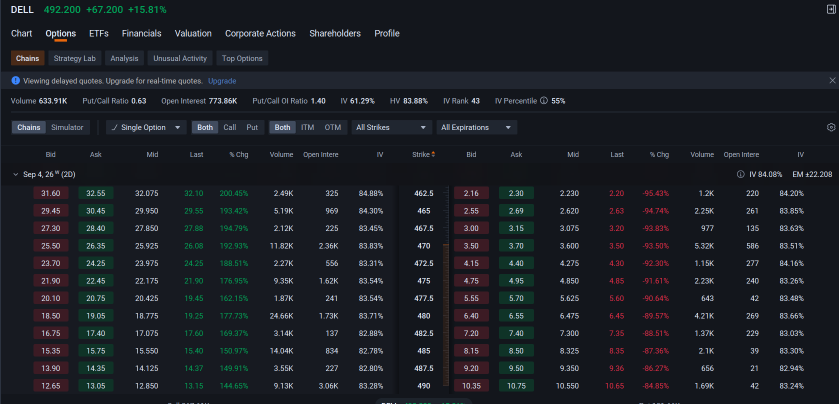Open the Corporate Actions tab
The width and height of the screenshot is (839, 404).
[x=260, y=33]
